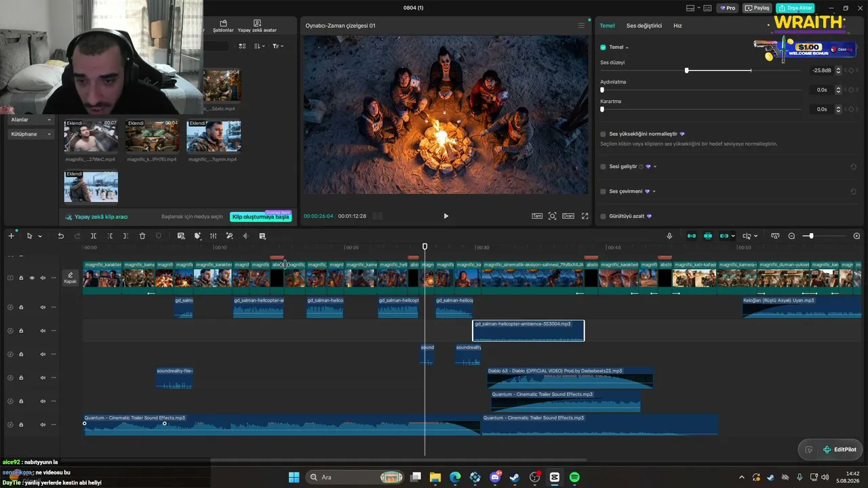Uncheck the Temel checkbox
Image resolution: width=868 pixels, height=488 pixels.
(x=603, y=47)
